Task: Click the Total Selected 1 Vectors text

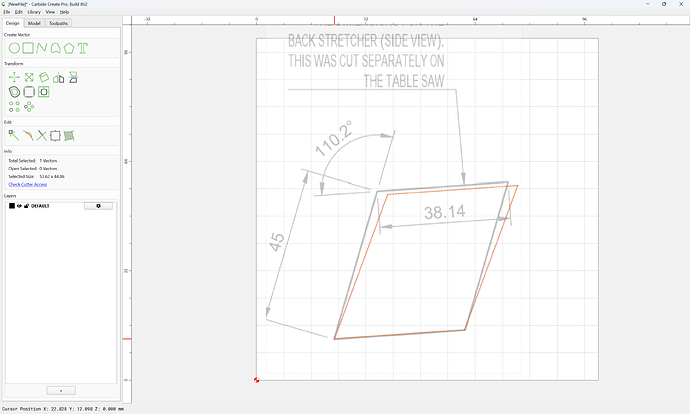Action: pyautogui.click(x=33, y=161)
